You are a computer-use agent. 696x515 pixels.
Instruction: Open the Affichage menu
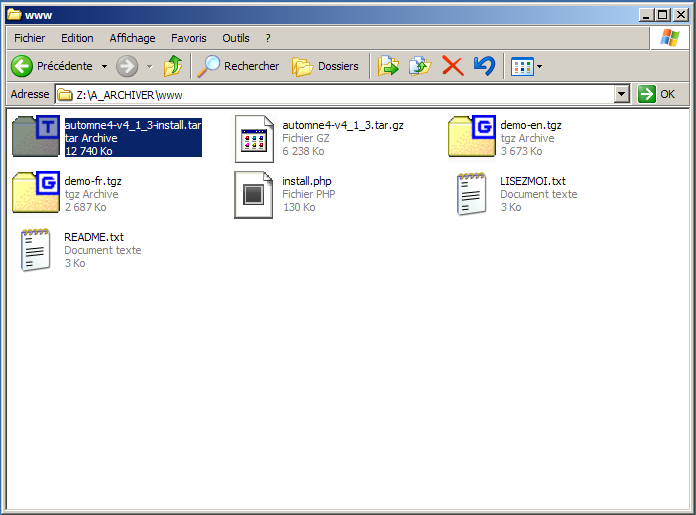click(132, 38)
